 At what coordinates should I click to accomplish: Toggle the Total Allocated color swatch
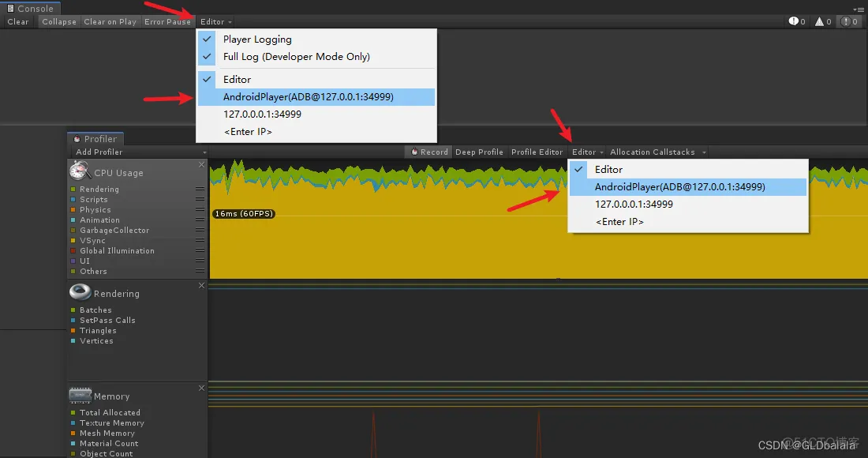coord(73,412)
